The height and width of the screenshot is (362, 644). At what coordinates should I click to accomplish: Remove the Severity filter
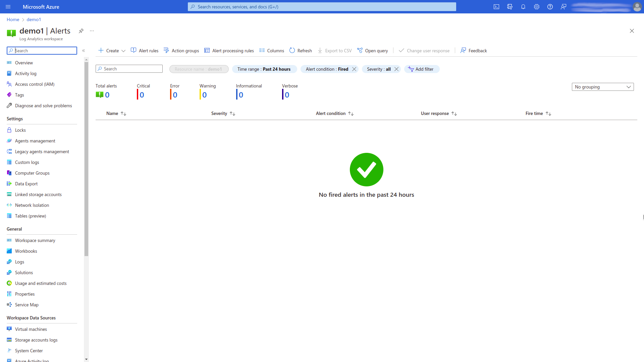click(x=396, y=69)
